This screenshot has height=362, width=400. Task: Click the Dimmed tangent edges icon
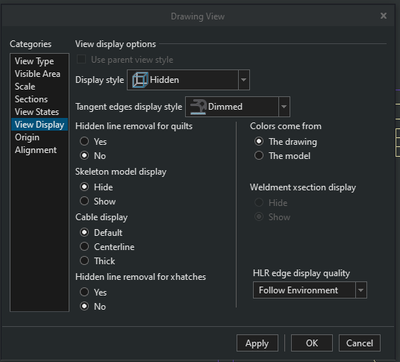[x=198, y=107]
